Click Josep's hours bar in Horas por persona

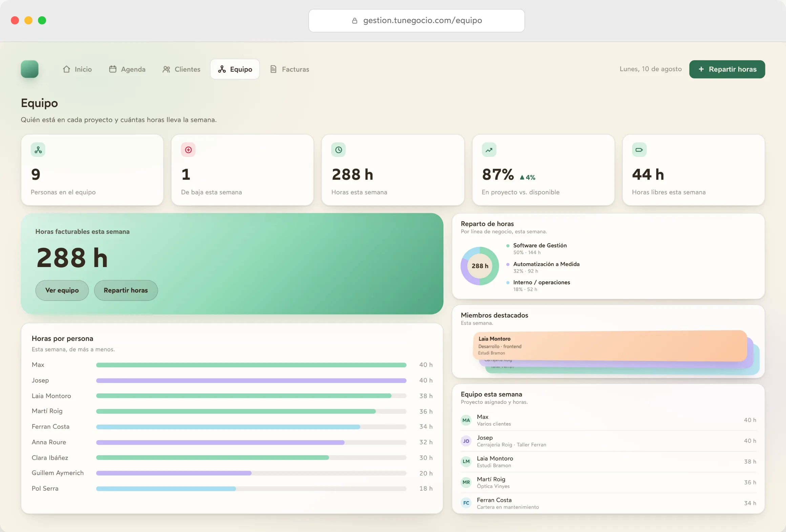coord(251,381)
